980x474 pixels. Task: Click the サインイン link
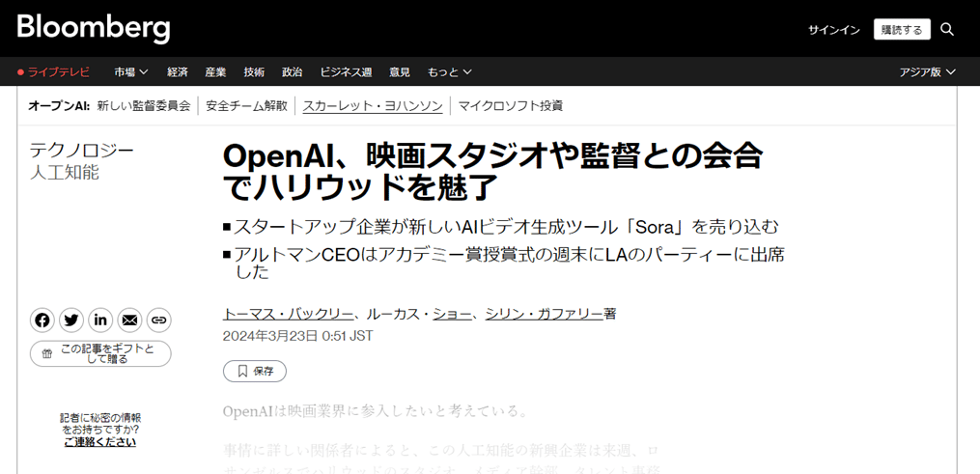pos(834,29)
